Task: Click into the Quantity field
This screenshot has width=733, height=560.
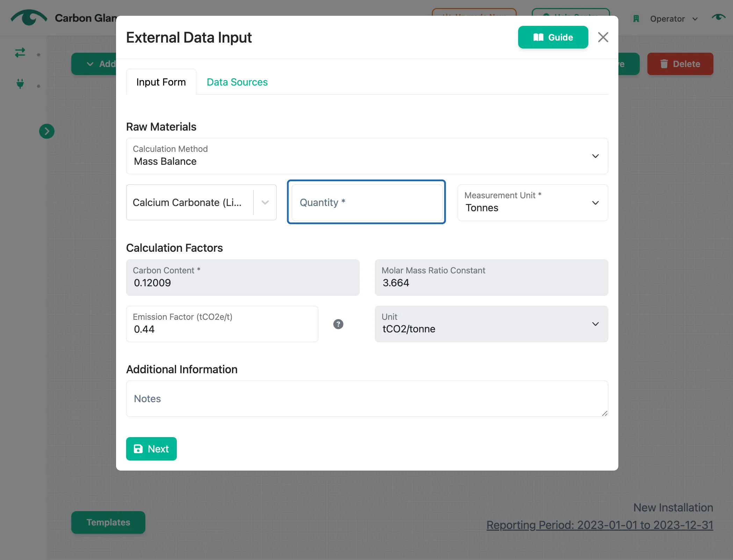Action: tap(367, 202)
